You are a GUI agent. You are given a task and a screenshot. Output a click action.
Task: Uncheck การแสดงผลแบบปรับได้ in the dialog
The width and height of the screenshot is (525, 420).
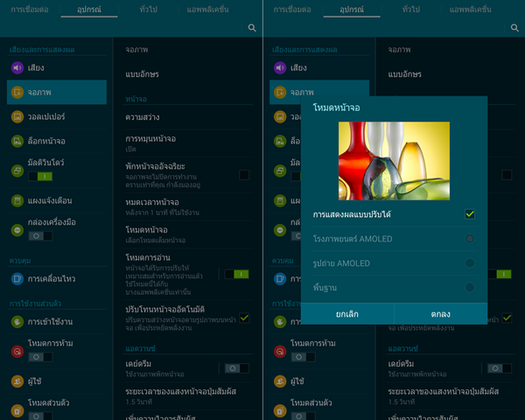[470, 213]
